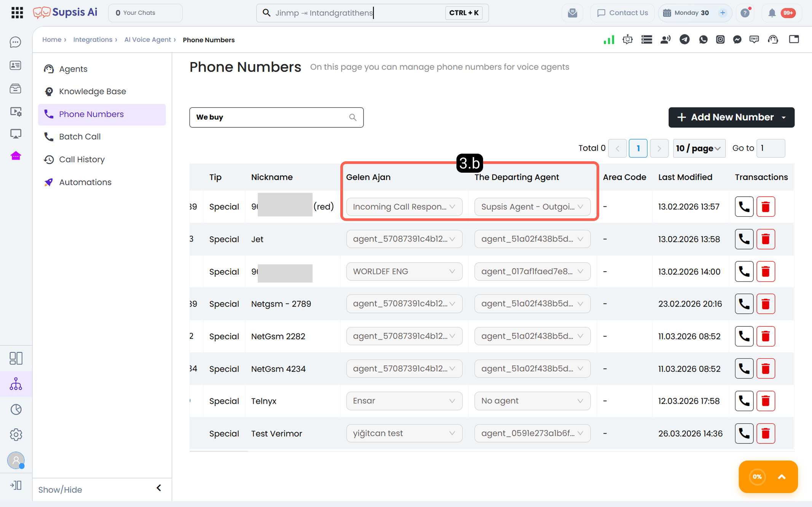Image resolution: width=812 pixels, height=507 pixels.
Task: Delete the NetGsm 2282 row with trash icon
Action: coord(766,336)
